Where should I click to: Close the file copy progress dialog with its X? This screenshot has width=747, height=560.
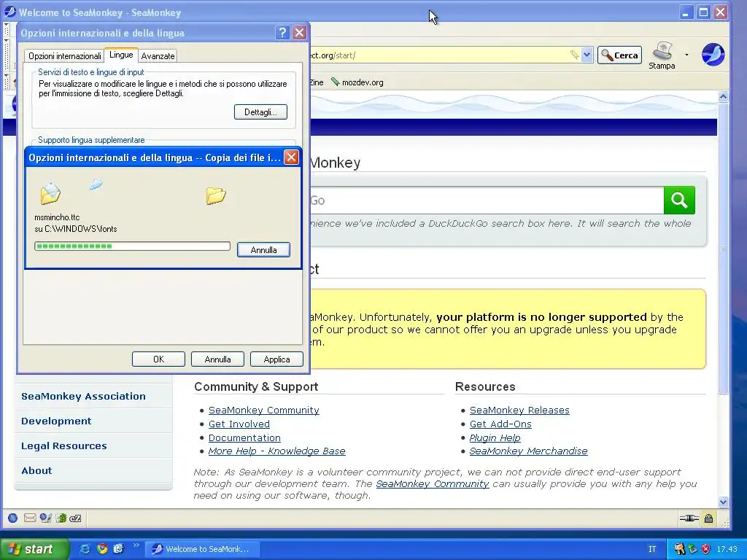(291, 157)
